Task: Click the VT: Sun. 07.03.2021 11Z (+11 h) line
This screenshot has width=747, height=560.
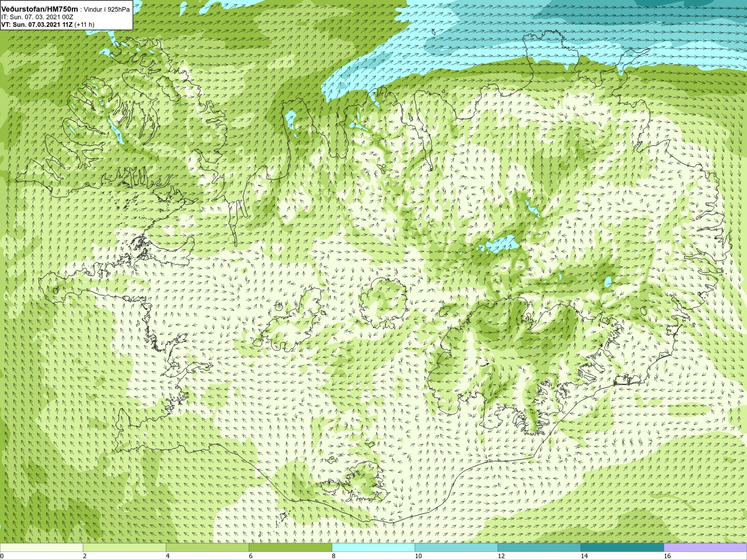Action: point(48,24)
